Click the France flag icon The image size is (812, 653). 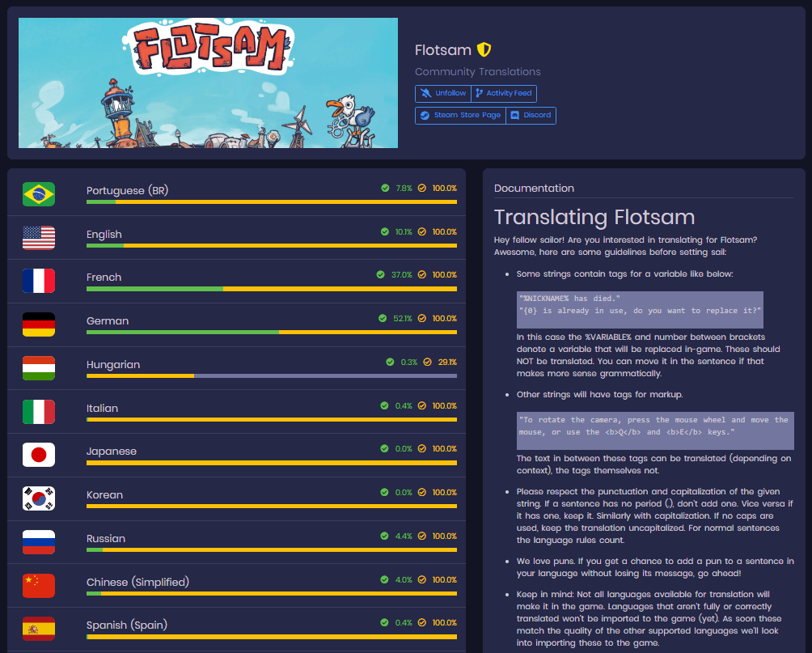click(39, 281)
